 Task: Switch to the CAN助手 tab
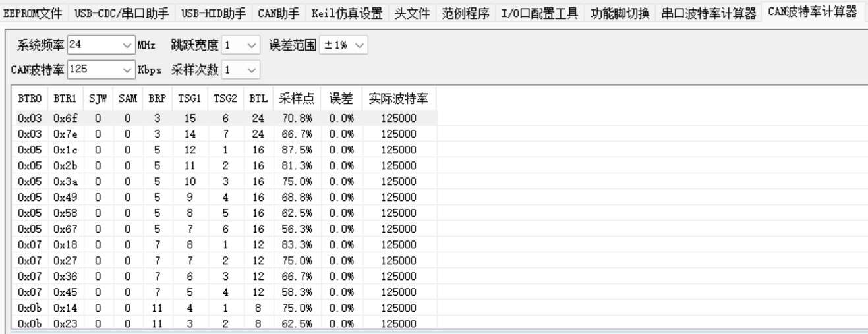click(279, 12)
